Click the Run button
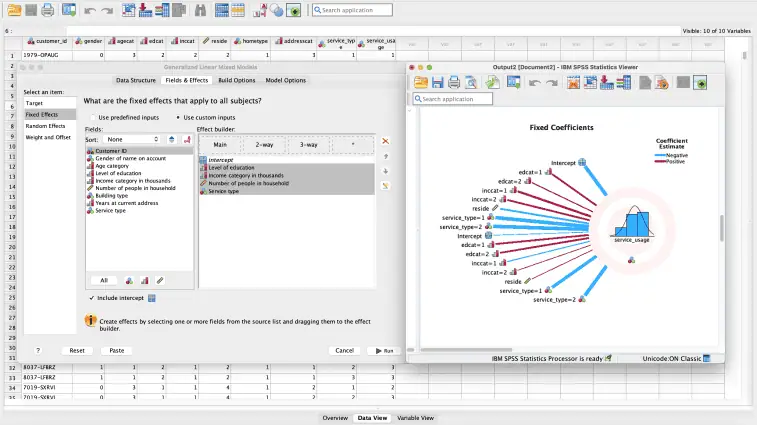The height and width of the screenshot is (425, 757). point(384,351)
